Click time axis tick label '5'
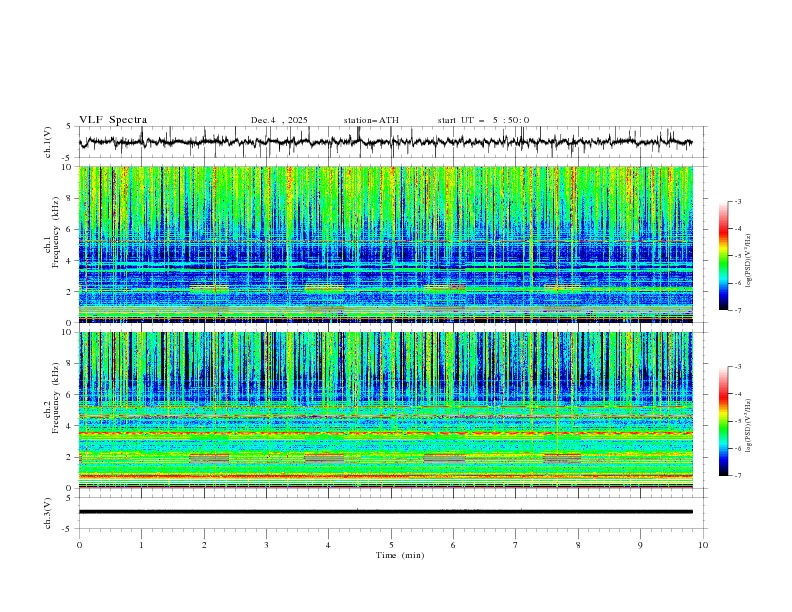792x612 pixels. click(391, 545)
